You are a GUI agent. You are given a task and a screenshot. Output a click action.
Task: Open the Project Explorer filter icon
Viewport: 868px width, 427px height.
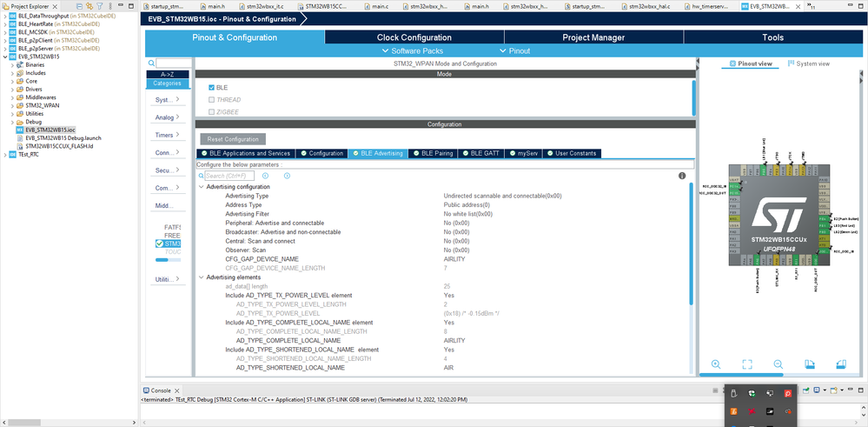pos(100,6)
